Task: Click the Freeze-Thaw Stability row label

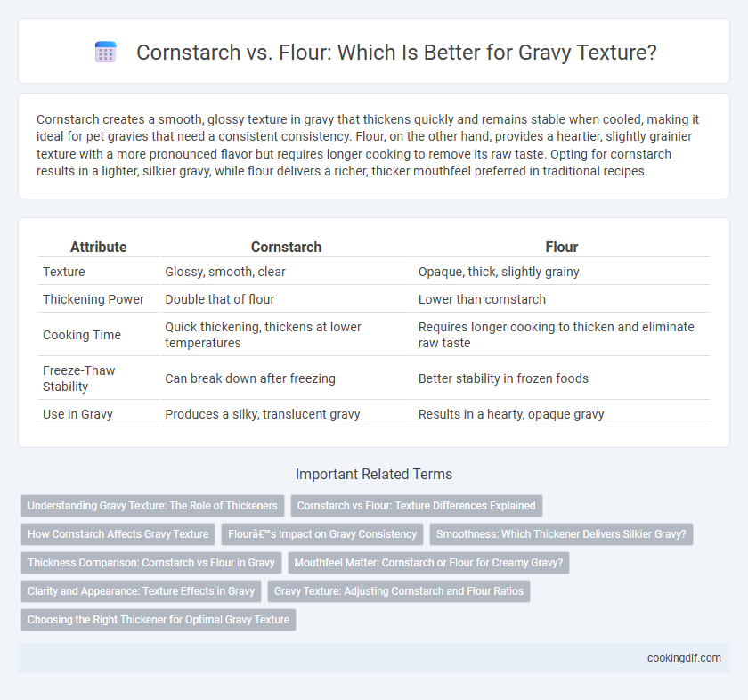Action: 79,378
